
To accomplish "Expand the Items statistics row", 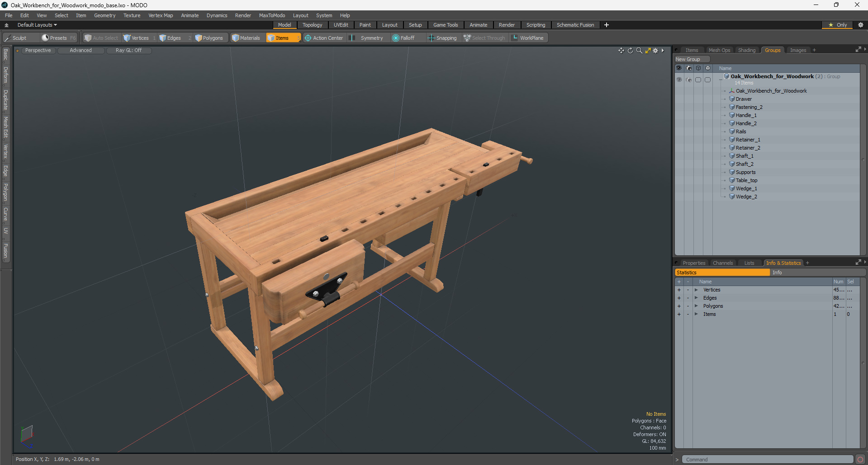I will pos(696,314).
